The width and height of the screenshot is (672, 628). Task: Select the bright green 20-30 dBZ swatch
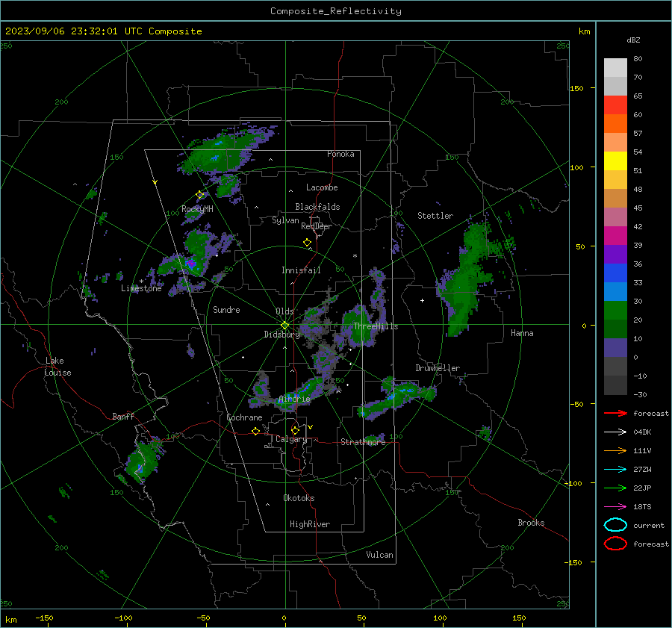[x=615, y=311]
